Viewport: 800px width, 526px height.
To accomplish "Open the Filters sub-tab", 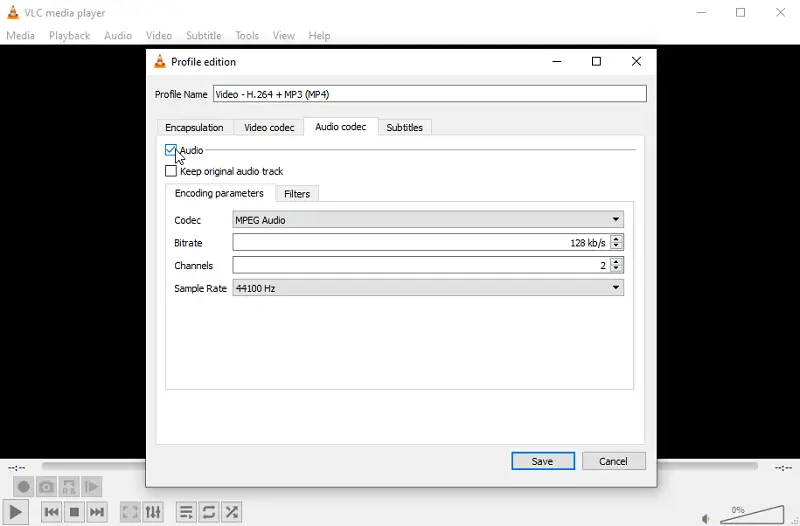I will [x=297, y=194].
